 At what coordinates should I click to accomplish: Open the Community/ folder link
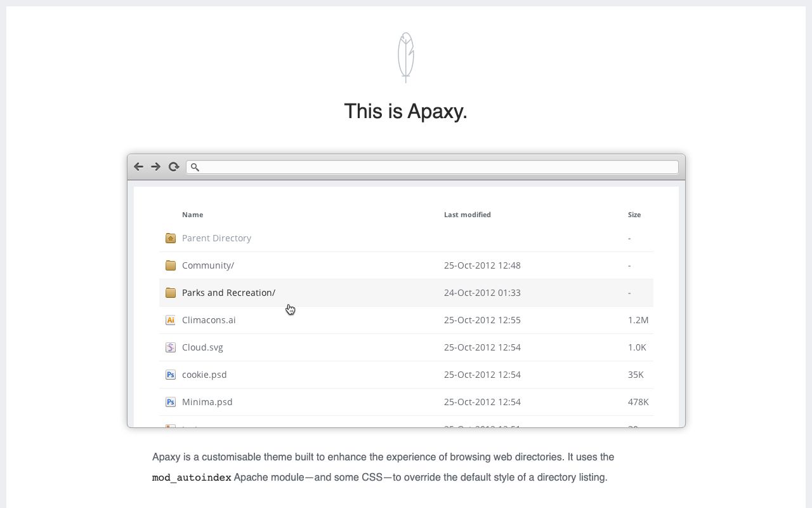[208, 265]
